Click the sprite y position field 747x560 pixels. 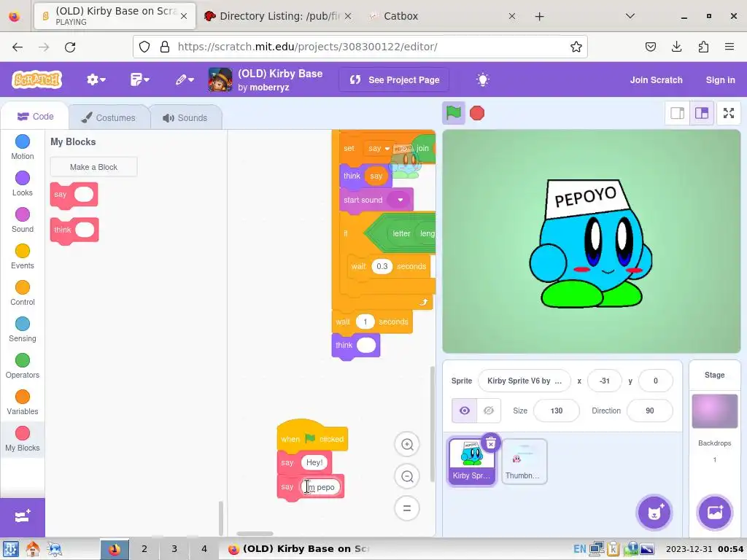coord(656,381)
